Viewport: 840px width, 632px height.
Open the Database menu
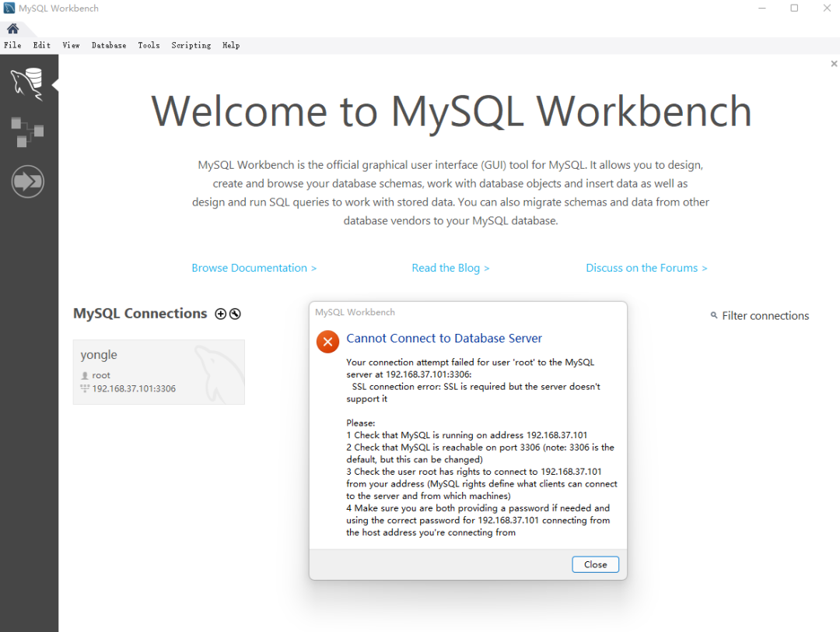pyautogui.click(x=109, y=46)
